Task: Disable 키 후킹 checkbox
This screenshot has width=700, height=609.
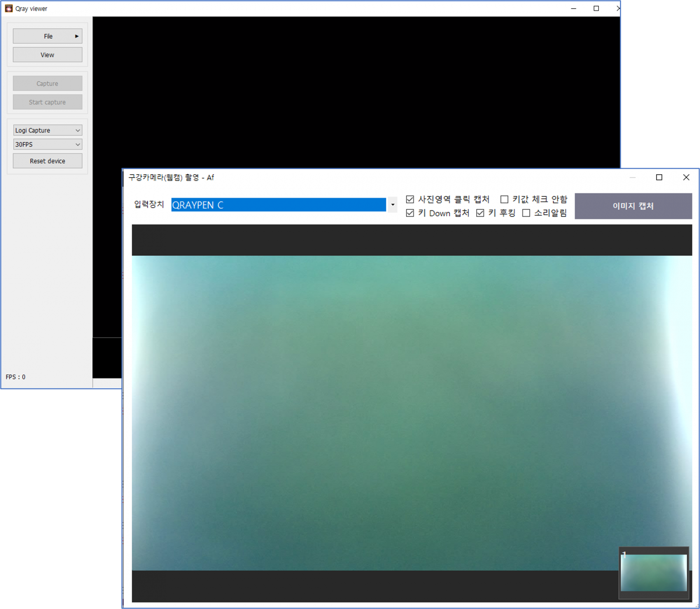Action: (480, 213)
